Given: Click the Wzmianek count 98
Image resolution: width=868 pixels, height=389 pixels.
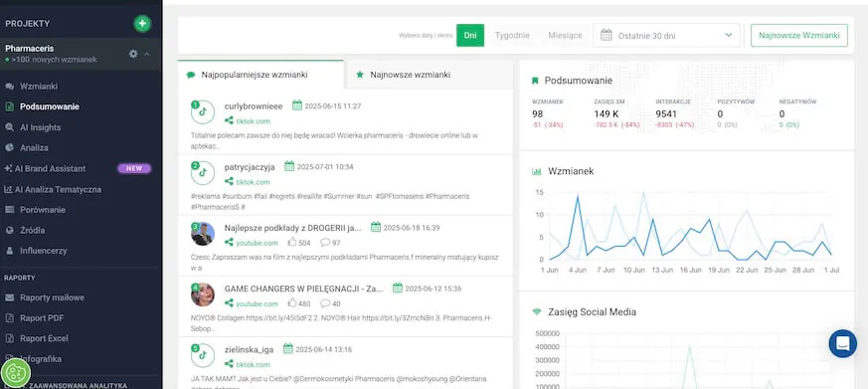Looking at the screenshot, I should [538, 114].
